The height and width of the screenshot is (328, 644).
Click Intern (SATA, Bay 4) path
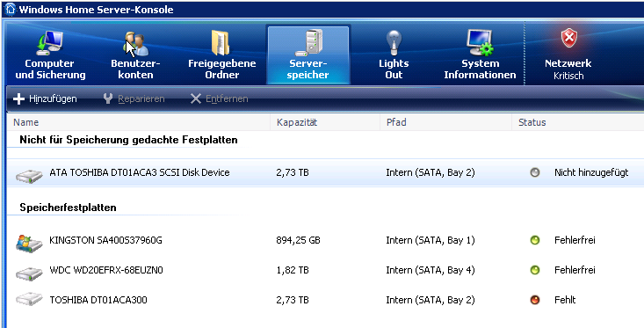(431, 270)
